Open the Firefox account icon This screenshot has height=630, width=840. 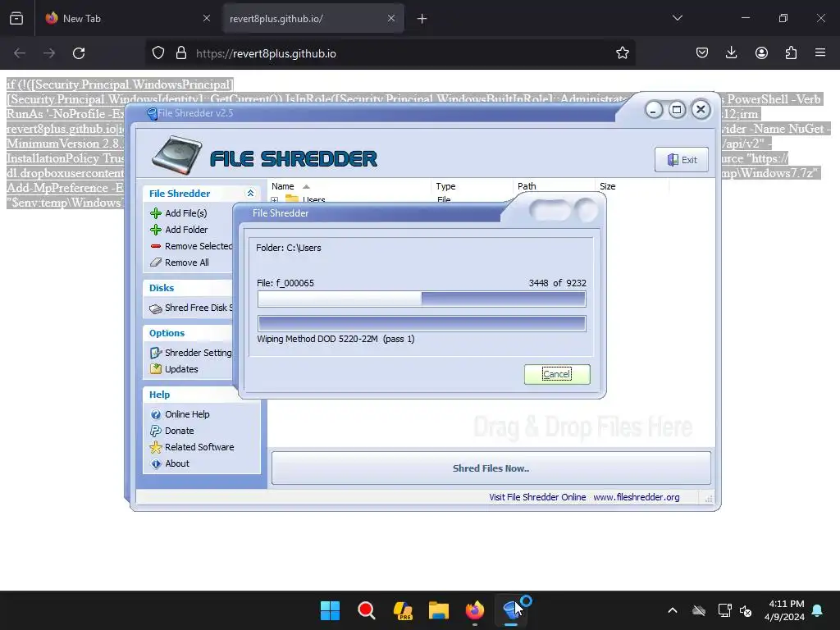coord(761,52)
